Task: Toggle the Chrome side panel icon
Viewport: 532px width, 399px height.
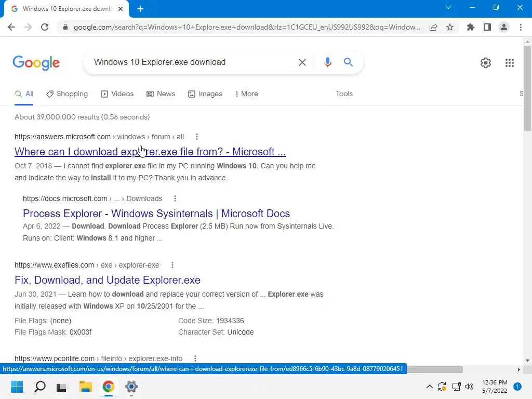Action: pos(487,27)
